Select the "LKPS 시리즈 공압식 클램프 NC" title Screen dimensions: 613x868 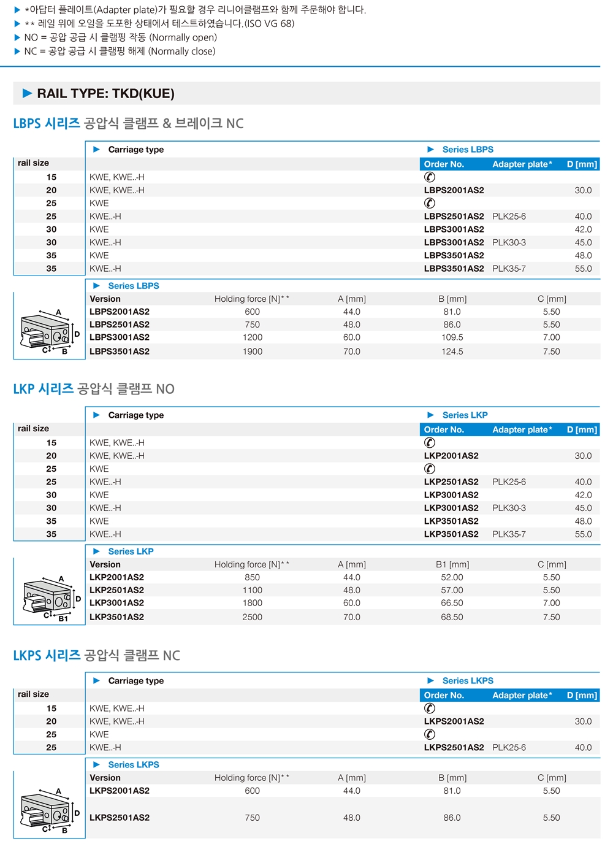96,655
